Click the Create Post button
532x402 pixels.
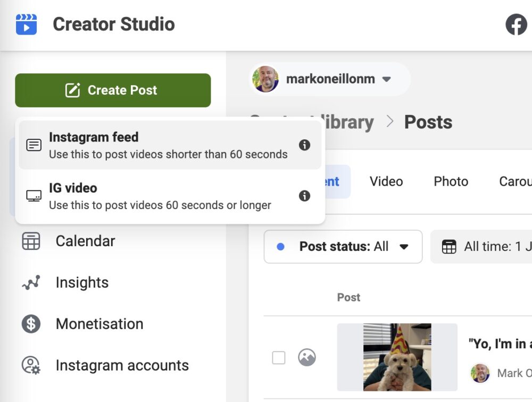[113, 90]
